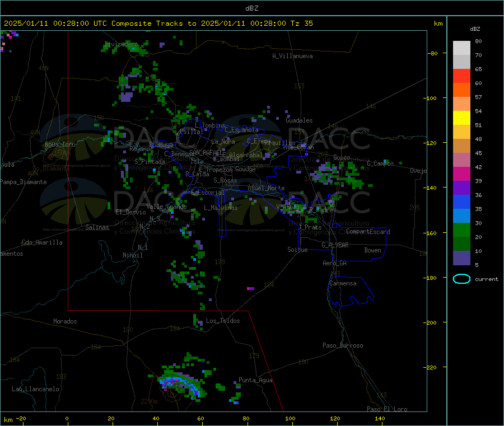Click the G_ALVEAR label
This screenshot has width=504, height=426.
tap(335, 245)
